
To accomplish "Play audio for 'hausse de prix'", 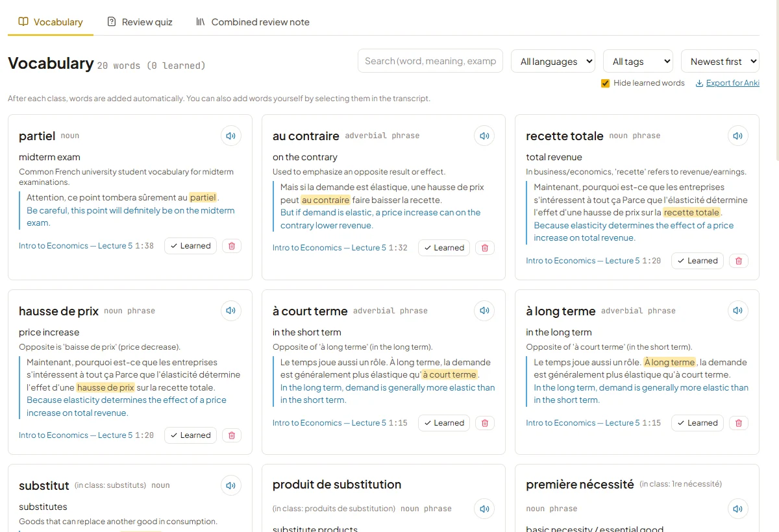I will [230, 311].
